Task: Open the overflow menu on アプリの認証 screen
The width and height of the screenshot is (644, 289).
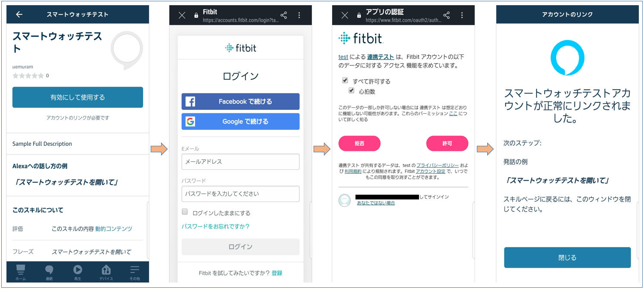Action: tap(462, 14)
